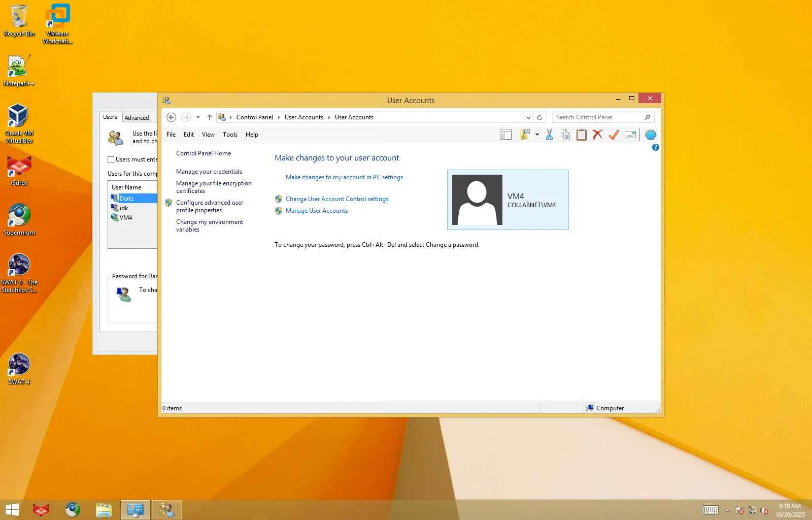Toggle the layout pane toolbar icon
812x520 pixels.
[505, 135]
